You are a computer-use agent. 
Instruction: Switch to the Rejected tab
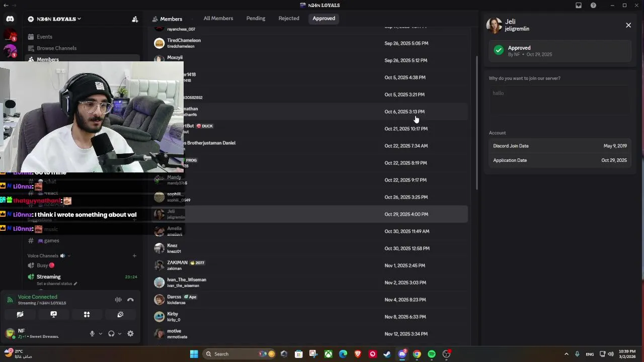point(289,19)
